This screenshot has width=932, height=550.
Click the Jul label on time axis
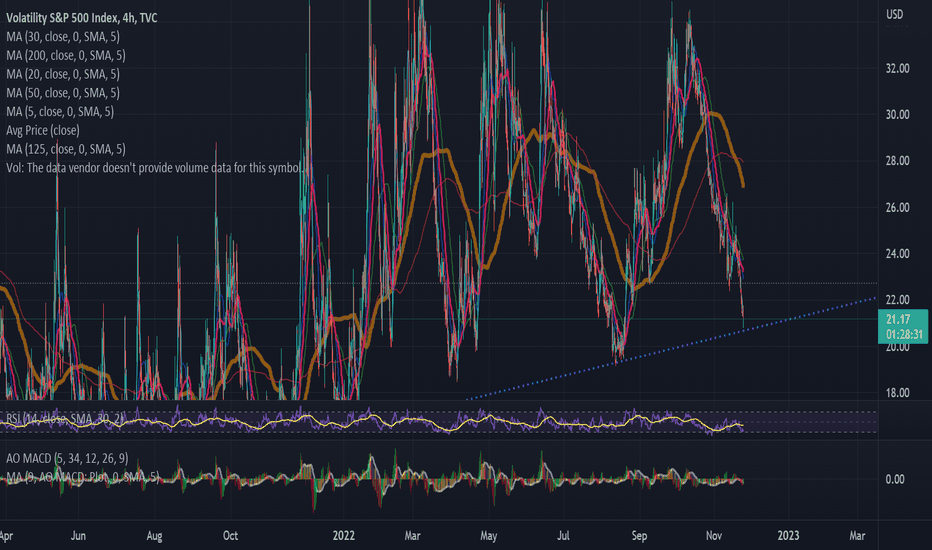[563, 536]
